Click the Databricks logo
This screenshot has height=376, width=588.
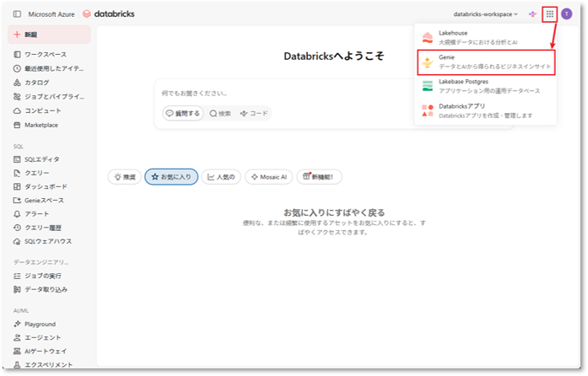pyautogui.click(x=108, y=13)
